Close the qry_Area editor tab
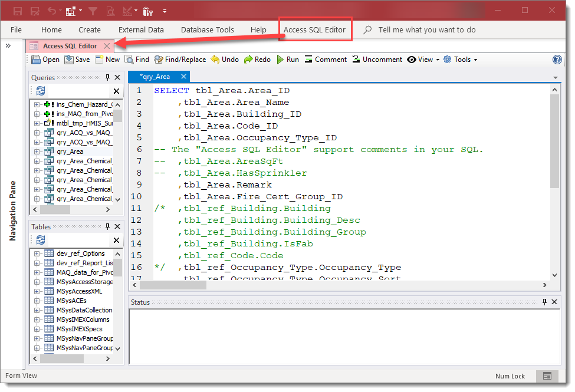The width and height of the screenshot is (575, 392). coord(184,76)
